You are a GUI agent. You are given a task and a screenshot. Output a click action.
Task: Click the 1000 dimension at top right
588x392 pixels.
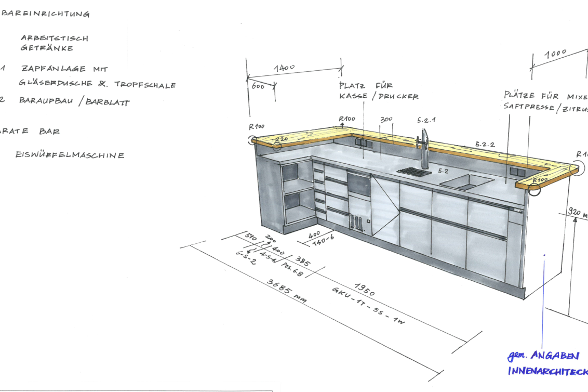pyautogui.click(x=555, y=54)
